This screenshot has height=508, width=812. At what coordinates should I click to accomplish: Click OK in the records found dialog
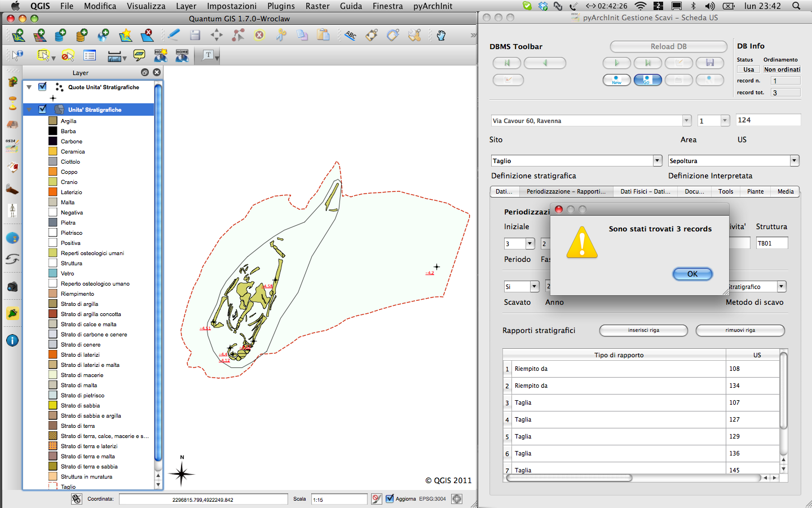692,274
